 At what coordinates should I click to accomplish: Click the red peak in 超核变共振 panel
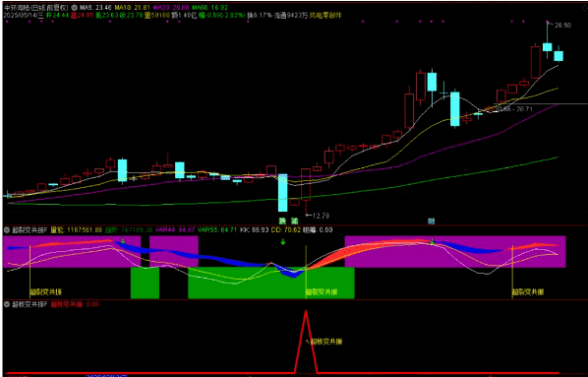click(306, 312)
